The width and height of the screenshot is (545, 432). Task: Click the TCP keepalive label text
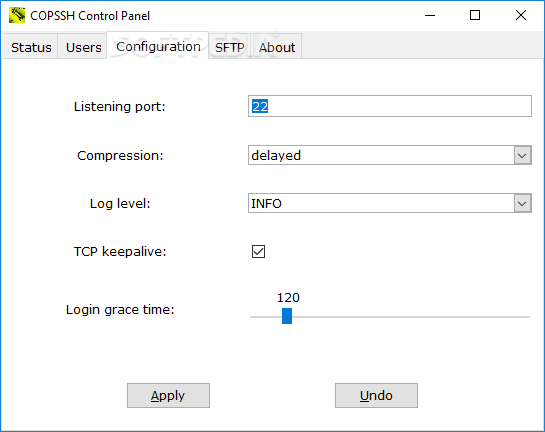click(x=120, y=251)
